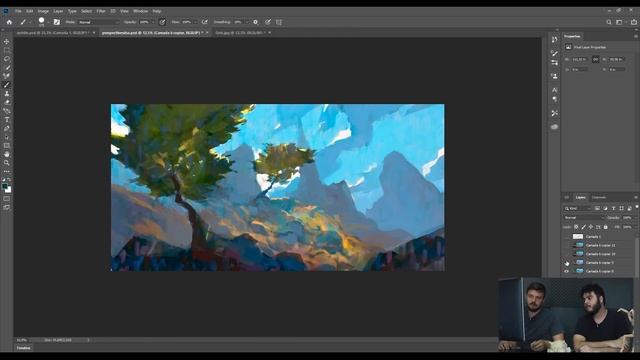Select the Path Selection arrow tool
640x360 pixels.
[x=7, y=137]
